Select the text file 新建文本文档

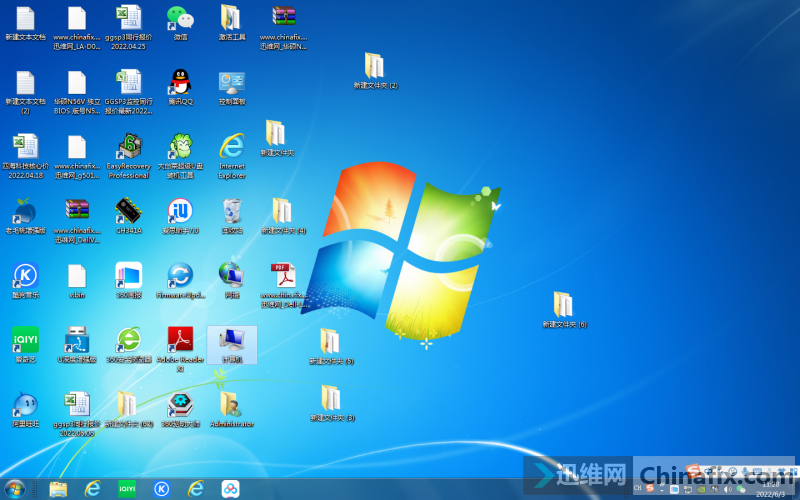(26, 22)
